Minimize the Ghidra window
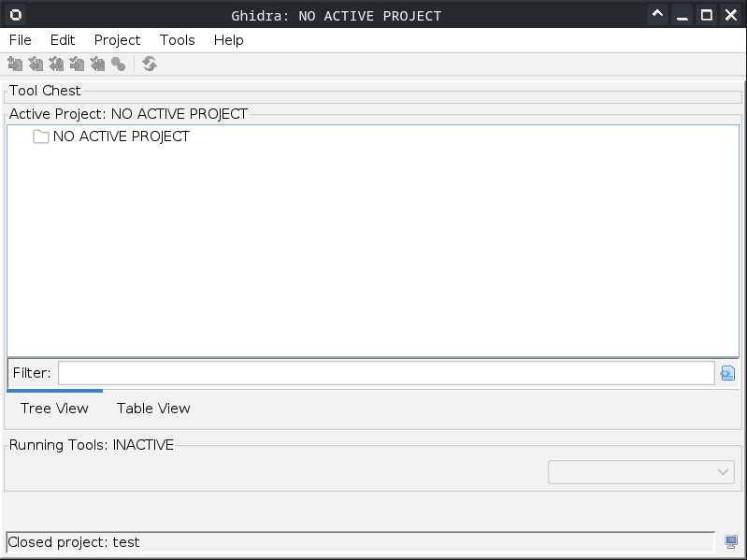This screenshot has height=560, width=747. click(x=682, y=15)
